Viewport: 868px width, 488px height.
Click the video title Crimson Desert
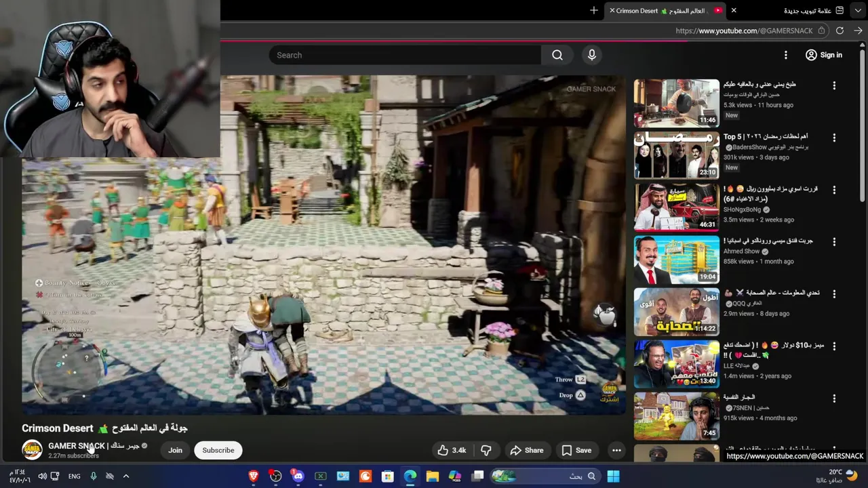click(x=104, y=428)
